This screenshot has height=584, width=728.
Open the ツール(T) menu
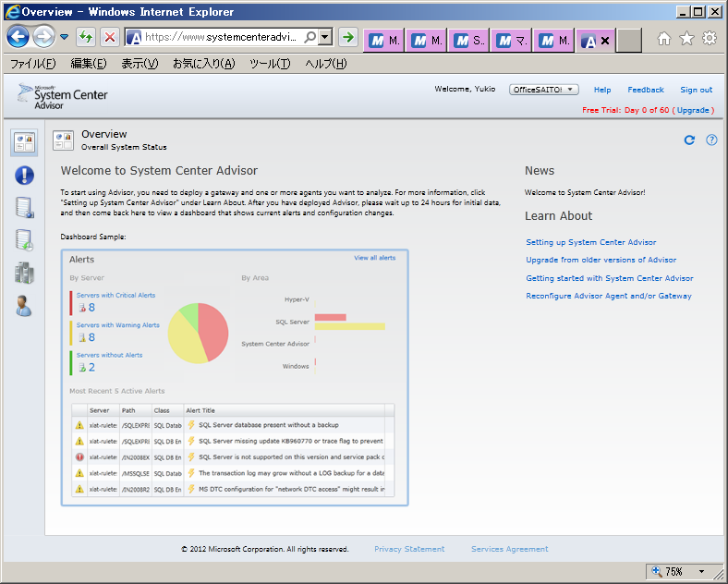(x=270, y=64)
